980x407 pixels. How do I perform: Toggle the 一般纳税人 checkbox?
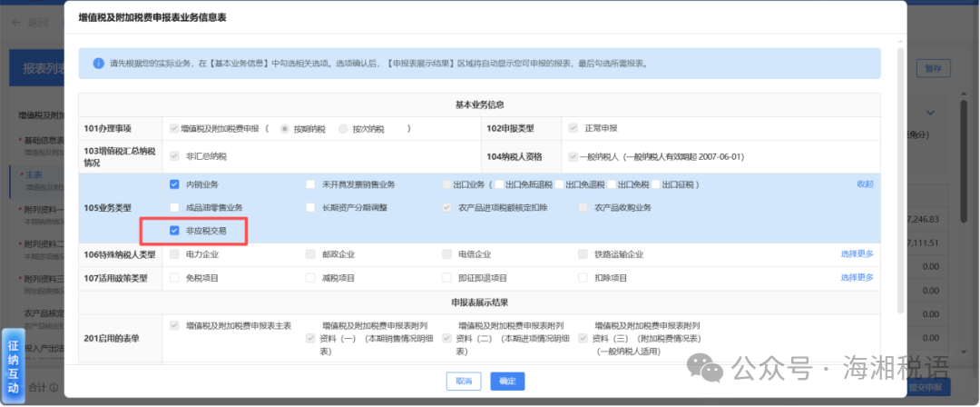click(x=573, y=156)
